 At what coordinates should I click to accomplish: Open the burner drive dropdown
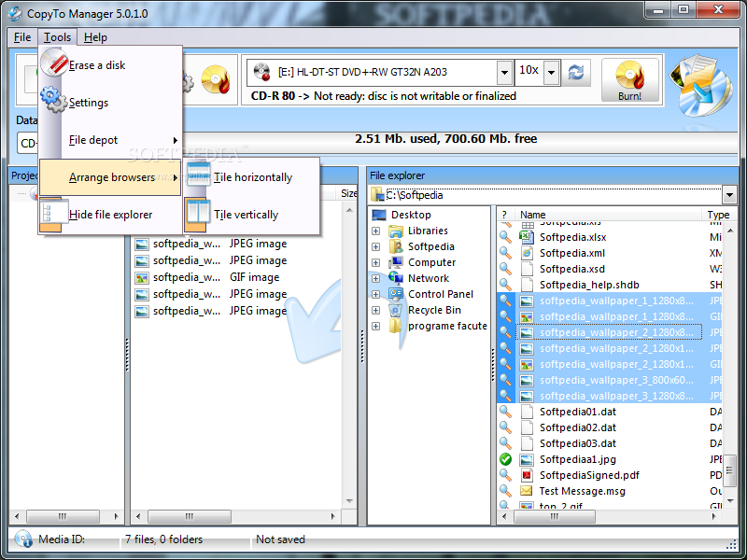point(504,73)
